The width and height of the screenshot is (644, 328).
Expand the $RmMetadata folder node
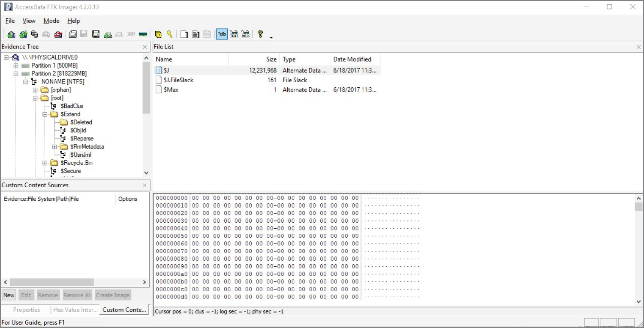54,147
